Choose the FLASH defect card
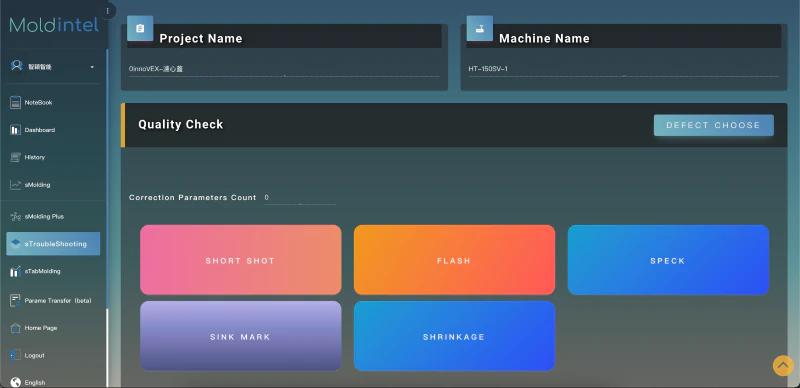The height and width of the screenshot is (388, 800). (454, 260)
